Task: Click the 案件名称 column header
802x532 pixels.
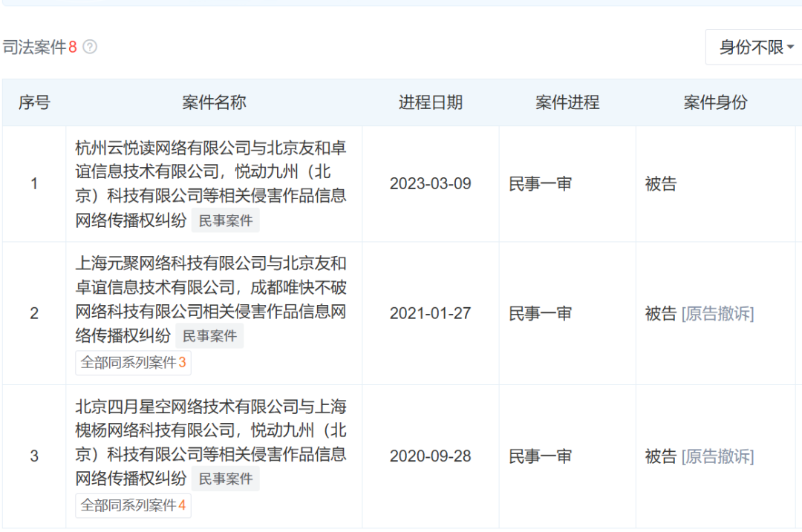Action: click(x=214, y=103)
